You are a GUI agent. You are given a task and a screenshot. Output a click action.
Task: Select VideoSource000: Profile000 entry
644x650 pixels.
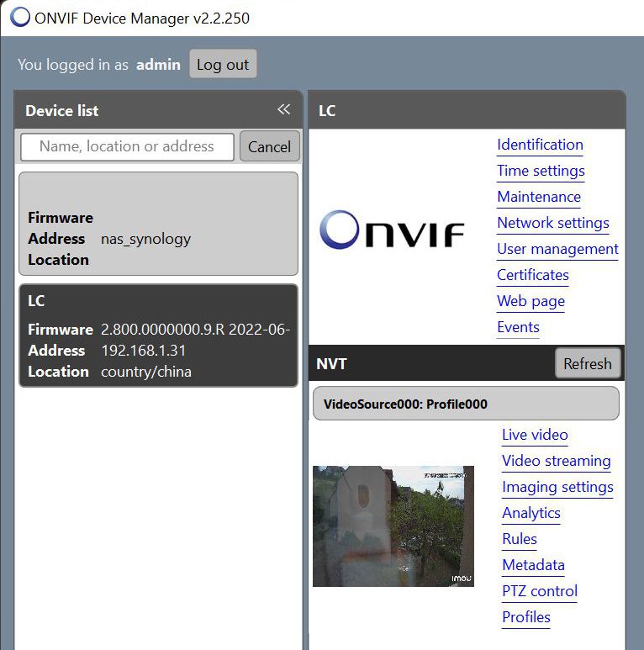(x=466, y=404)
